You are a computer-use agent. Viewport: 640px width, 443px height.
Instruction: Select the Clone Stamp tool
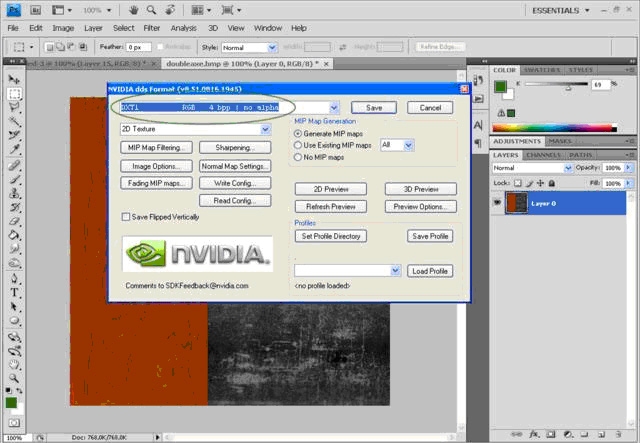click(x=14, y=193)
